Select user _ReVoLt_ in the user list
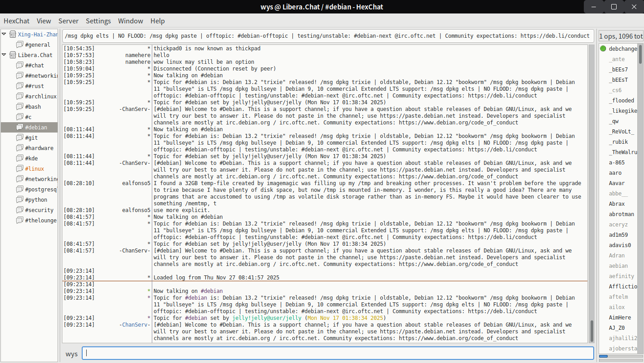The height and width of the screenshot is (363, 644). point(621,131)
